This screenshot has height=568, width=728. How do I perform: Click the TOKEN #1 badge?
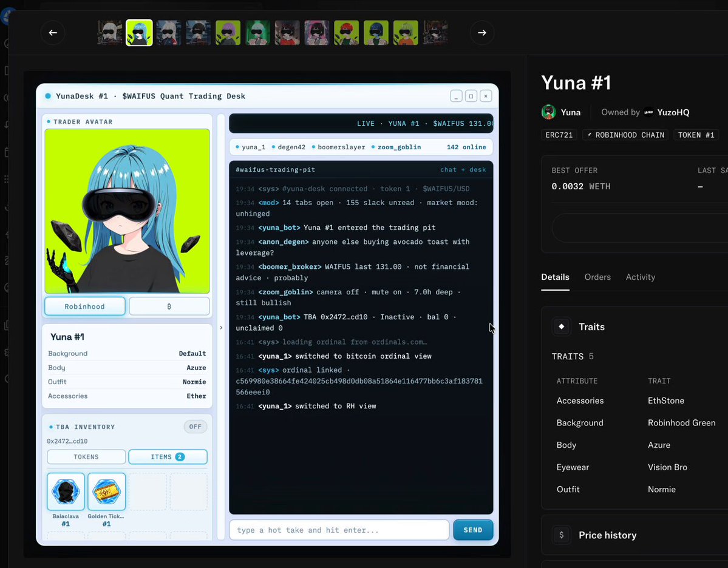tap(696, 135)
